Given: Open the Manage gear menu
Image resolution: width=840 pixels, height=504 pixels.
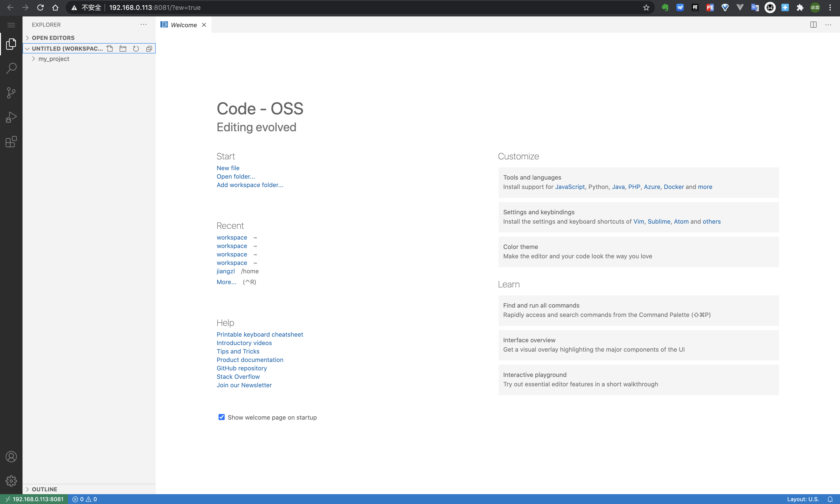Looking at the screenshot, I should [11, 481].
